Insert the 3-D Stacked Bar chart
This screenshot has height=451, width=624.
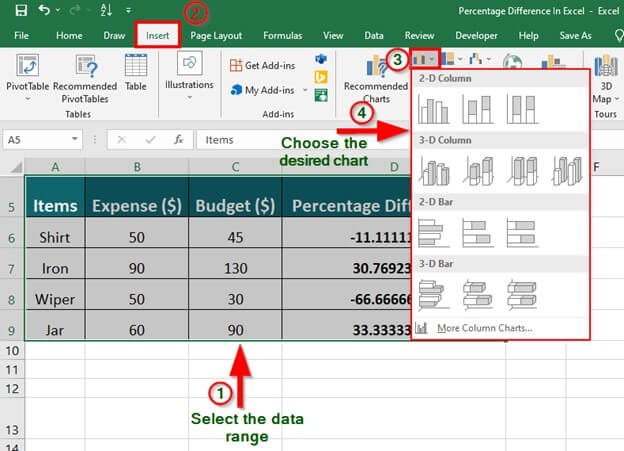[478, 295]
